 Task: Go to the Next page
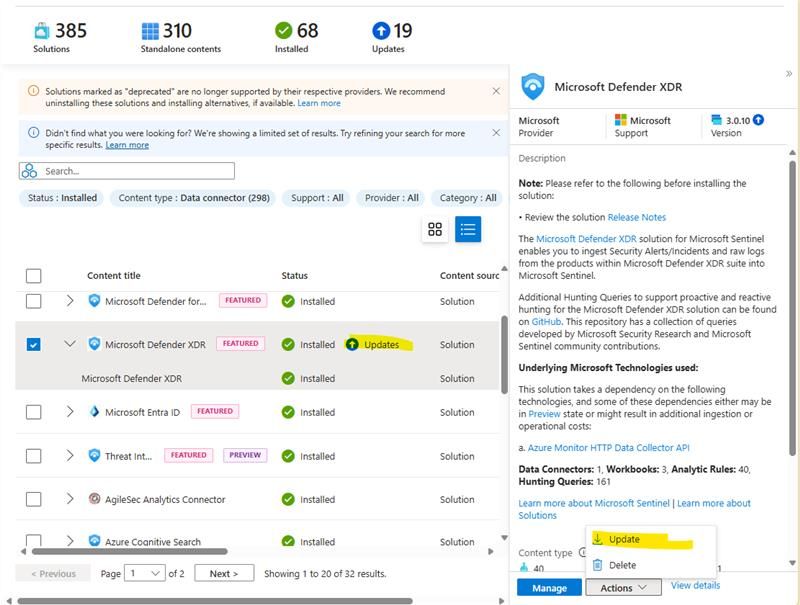tap(224, 573)
